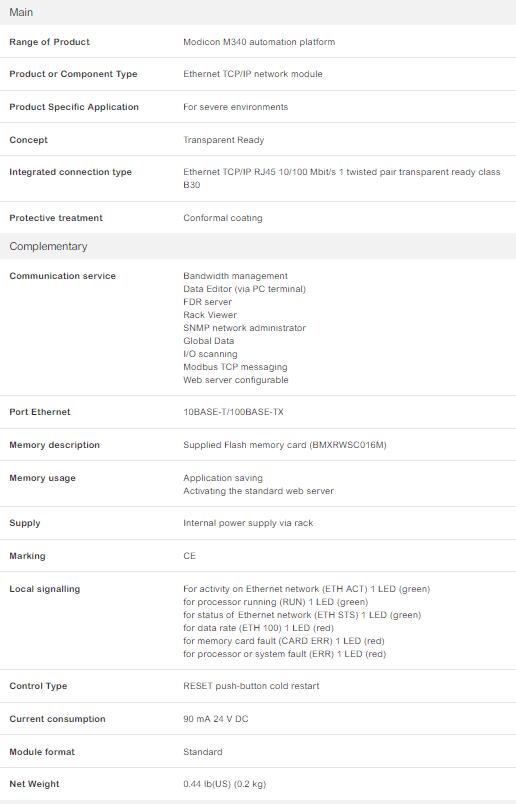The height and width of the screenshot is (804, 516).
Task: Click the Main section header
Action: coord(258,12)
